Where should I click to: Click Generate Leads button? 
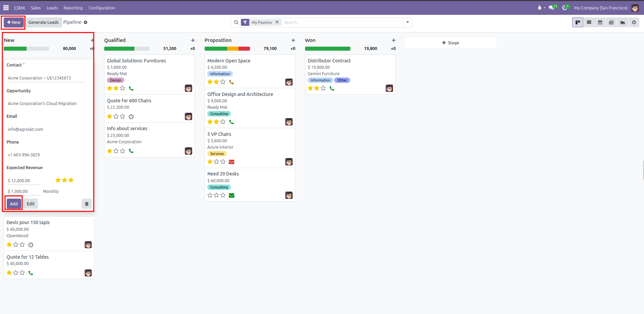coord(43,22)
